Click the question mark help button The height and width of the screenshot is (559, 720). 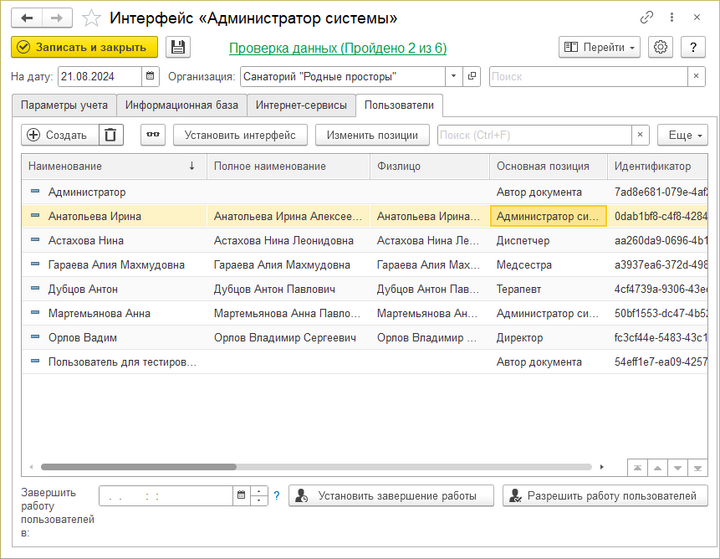pos(693,47)
